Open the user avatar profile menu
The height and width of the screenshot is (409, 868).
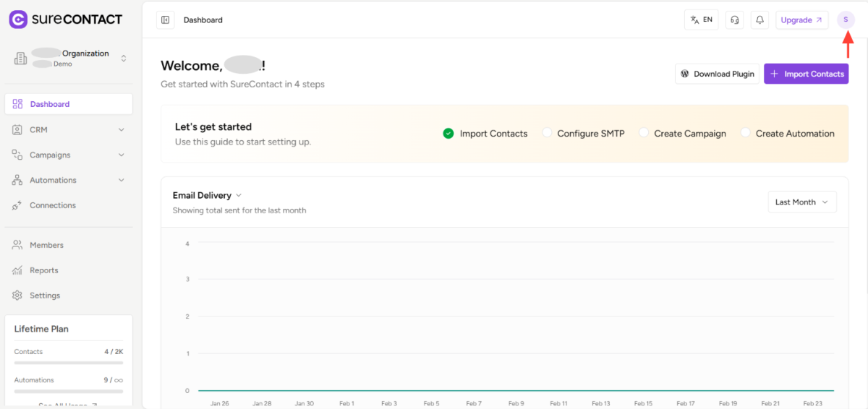point(845,20)
